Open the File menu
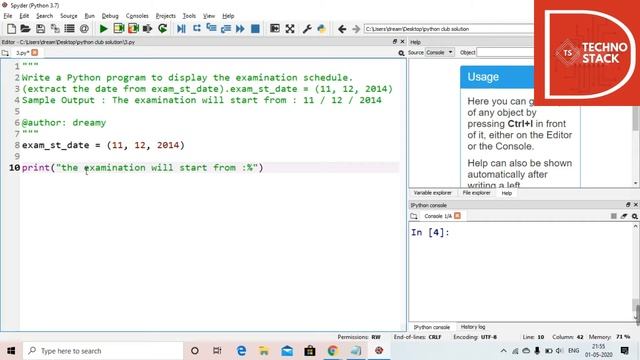The image size is (640, 360). click(8, 16)
